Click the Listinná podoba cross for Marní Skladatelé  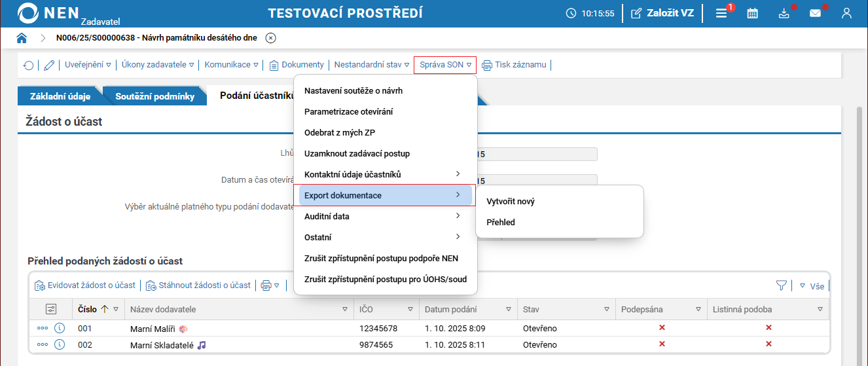(x=769, y=344)
